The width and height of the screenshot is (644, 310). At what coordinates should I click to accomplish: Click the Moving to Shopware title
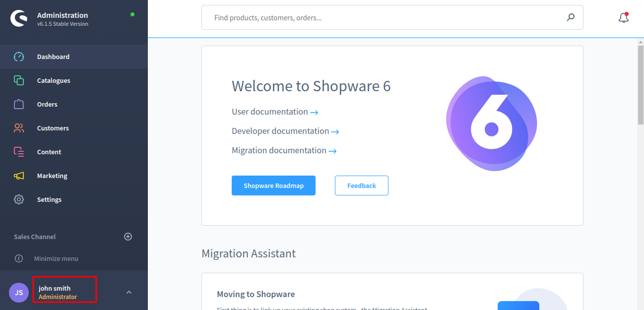(x=256, y=294)
